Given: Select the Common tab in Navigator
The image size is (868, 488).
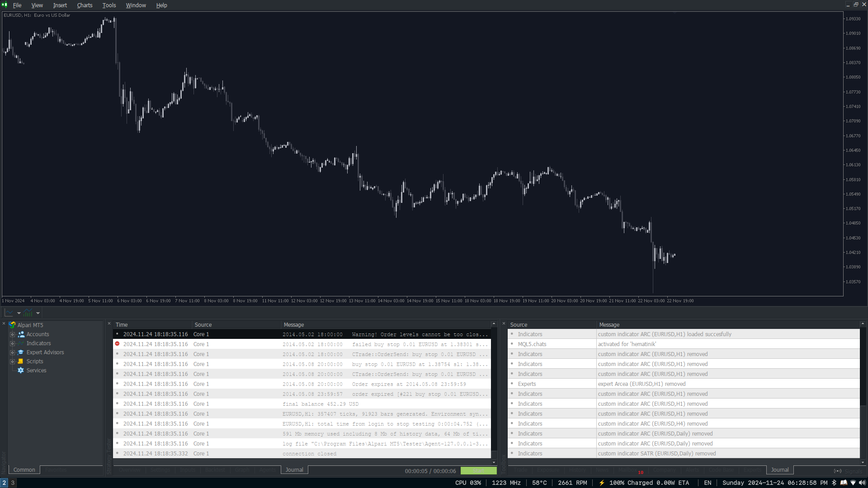Looking at the screenshot, I should tap(24, 470).
